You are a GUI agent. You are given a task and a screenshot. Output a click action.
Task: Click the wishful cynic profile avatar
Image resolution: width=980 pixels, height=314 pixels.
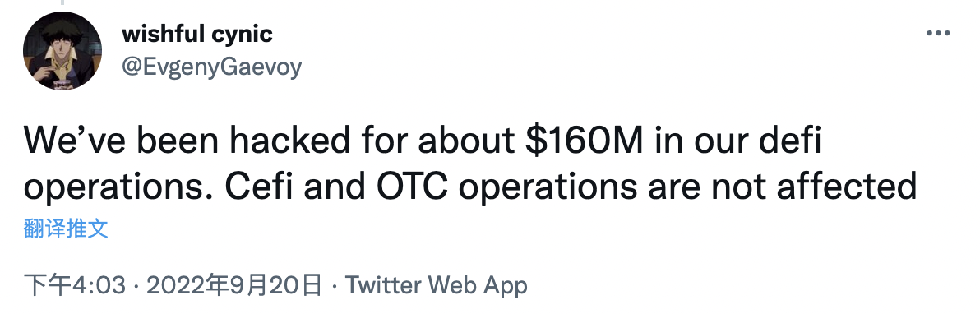pos(62,51)
